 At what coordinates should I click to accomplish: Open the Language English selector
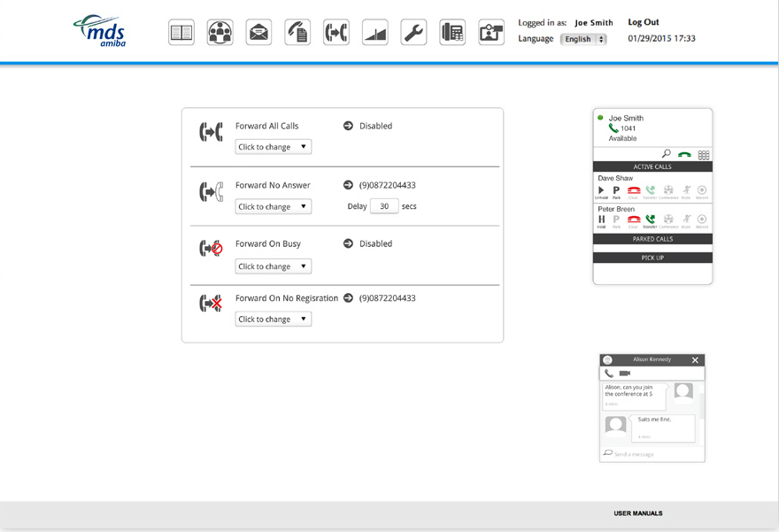pyautogui.click(x=583, y=39)
